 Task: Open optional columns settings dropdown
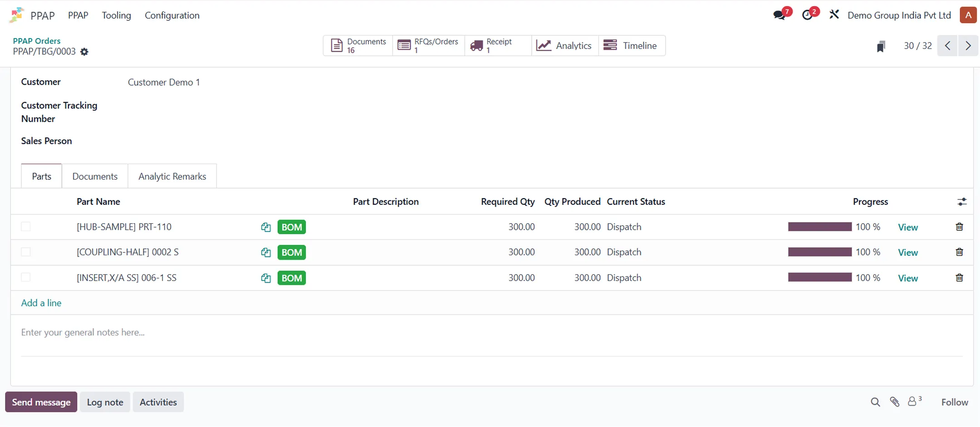coord(962,202)
